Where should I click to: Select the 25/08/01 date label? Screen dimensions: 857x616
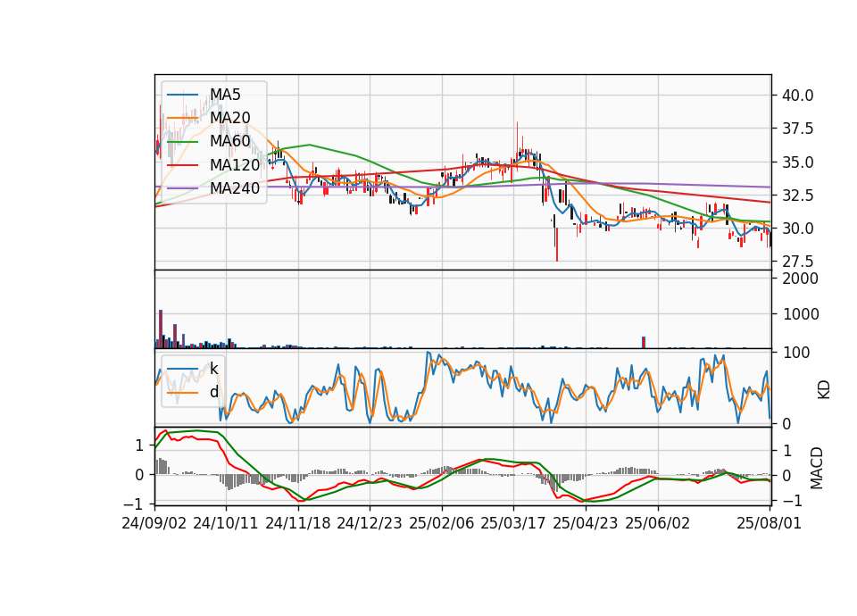(x=770, y=523)
